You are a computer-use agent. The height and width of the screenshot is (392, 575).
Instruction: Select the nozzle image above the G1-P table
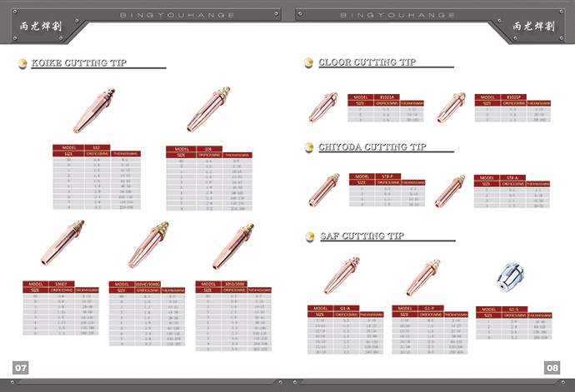[x=423, y=278]
